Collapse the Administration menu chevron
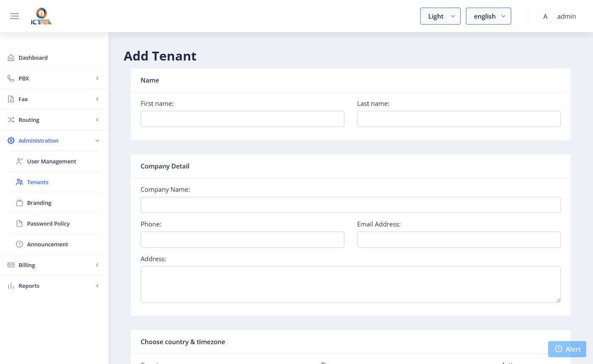The height and width of the screenshot is (364, 593). (x=97, y=141)
